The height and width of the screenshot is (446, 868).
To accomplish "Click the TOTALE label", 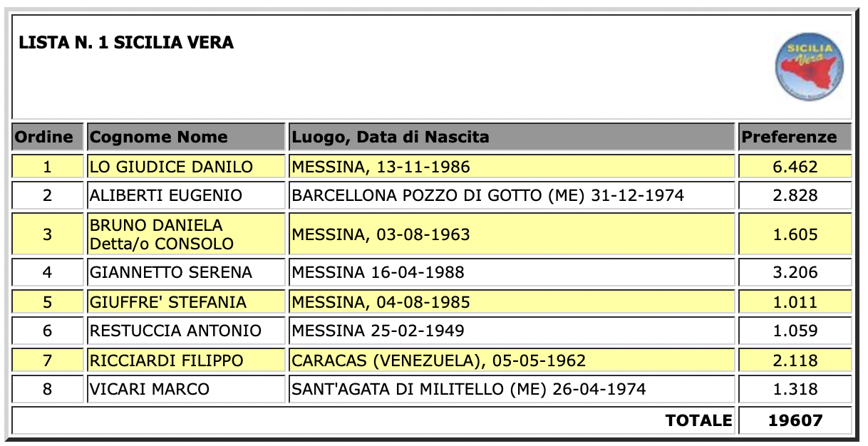I will (698, 420).
